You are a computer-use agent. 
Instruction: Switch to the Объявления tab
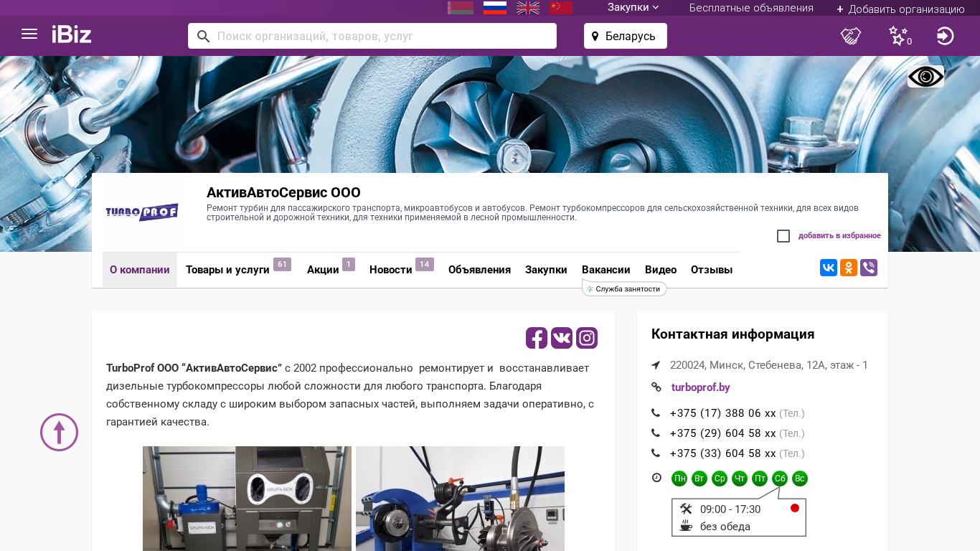479,270
